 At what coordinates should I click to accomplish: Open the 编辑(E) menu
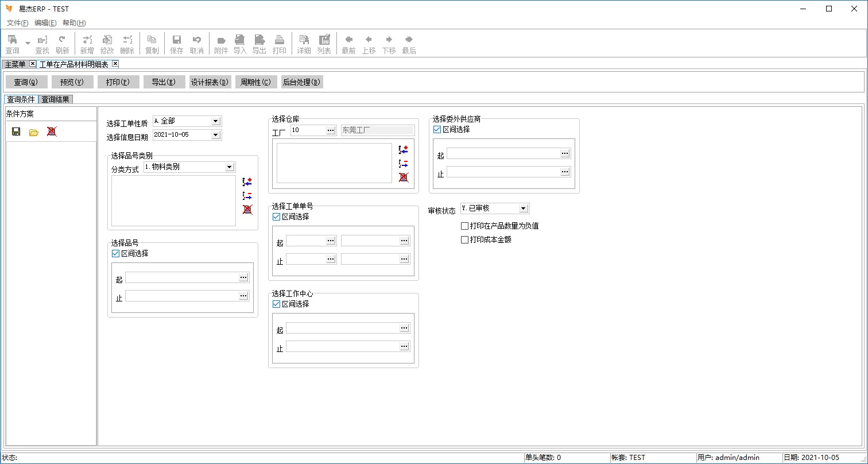tap(45, 23)
